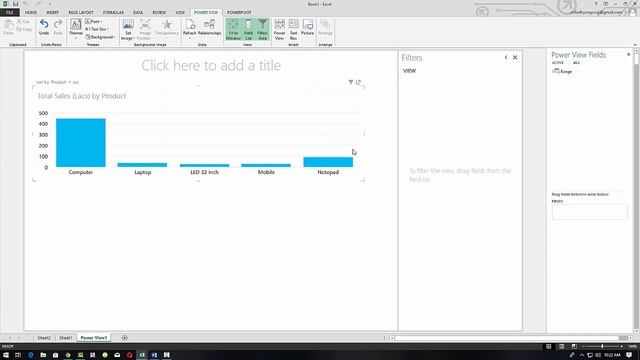640x360 pixels.
Task: Click the Set Image button
Action: coord(128,29)
